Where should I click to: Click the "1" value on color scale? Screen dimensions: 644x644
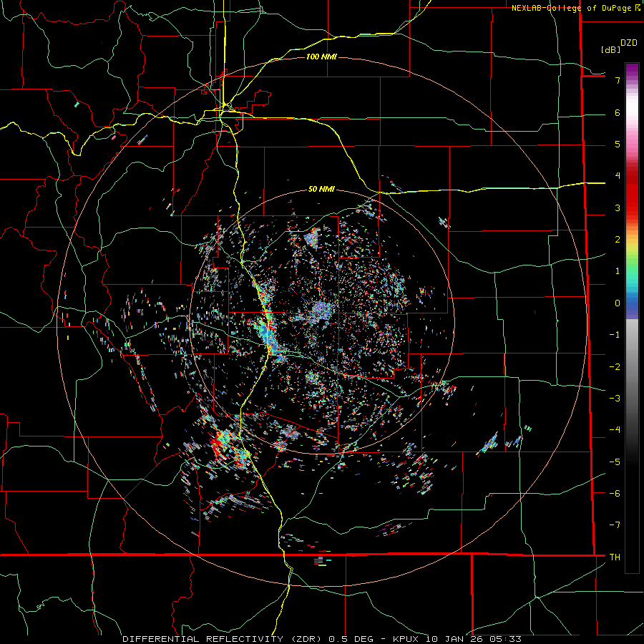click(x=618, y=271)
